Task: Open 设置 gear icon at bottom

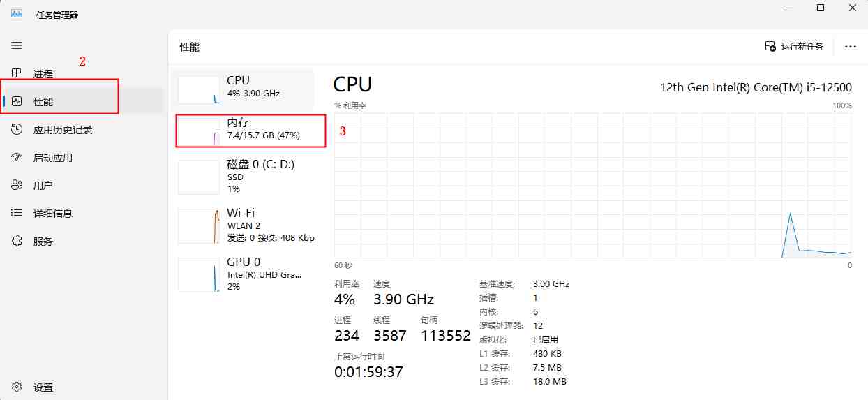Action: pyautogui.click(x=17, y=387)
